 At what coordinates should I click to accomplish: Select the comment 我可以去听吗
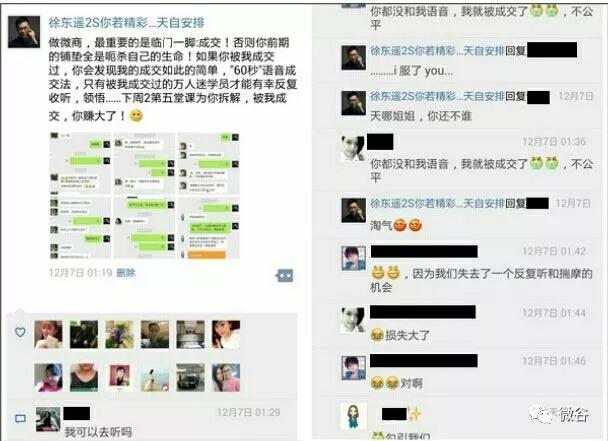pos(98,432)
